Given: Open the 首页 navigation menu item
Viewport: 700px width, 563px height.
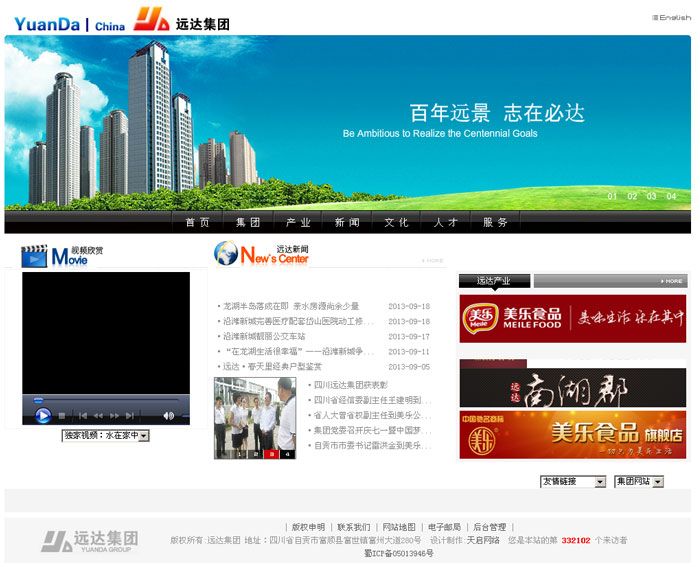Looking at the screenshot, I should (198, 222).
